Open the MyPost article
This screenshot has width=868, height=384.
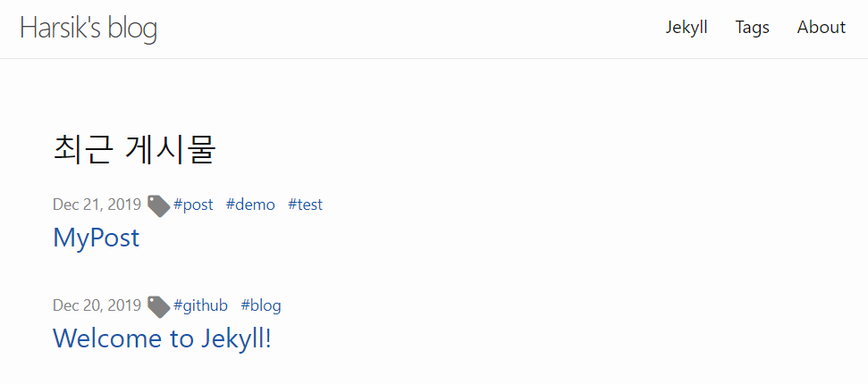click(x=97, y=238)
